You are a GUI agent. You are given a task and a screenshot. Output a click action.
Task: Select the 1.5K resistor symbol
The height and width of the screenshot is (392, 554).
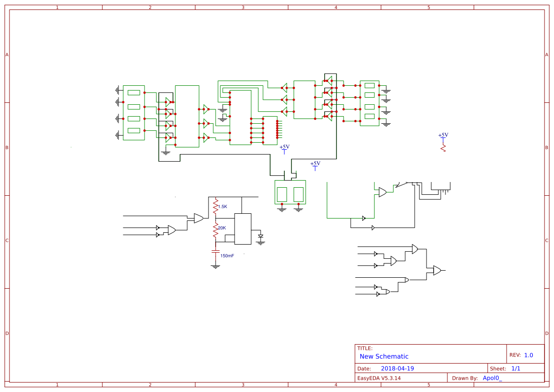[x=216, y=206]
